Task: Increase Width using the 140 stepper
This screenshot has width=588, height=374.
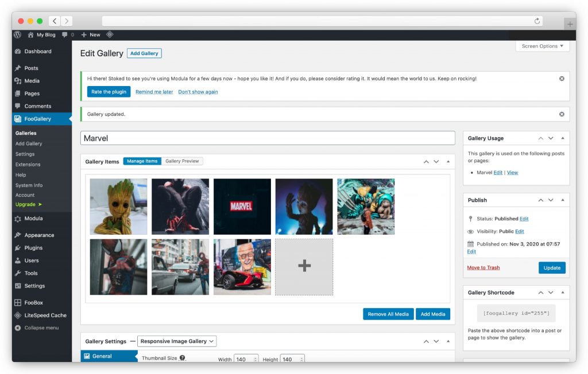Action: point(254,357)
